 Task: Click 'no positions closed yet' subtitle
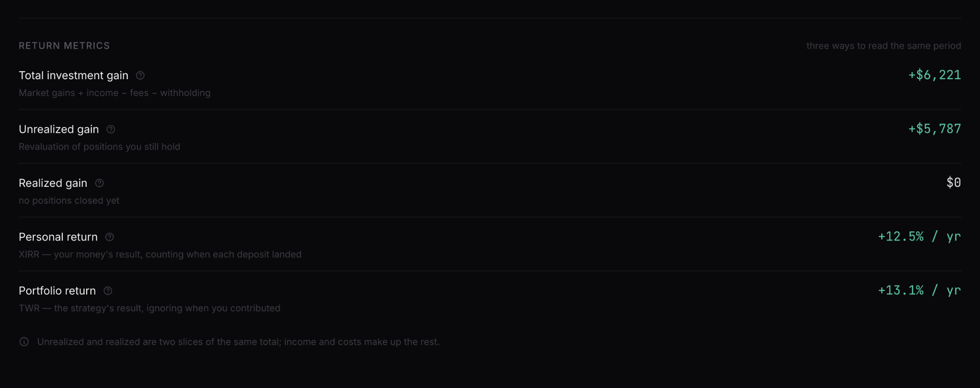[69, 201]
